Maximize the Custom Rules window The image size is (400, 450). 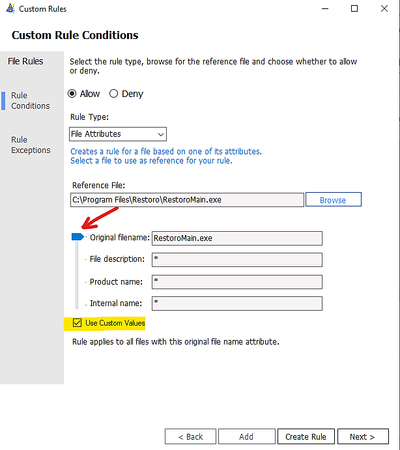(x=354, y=9)
